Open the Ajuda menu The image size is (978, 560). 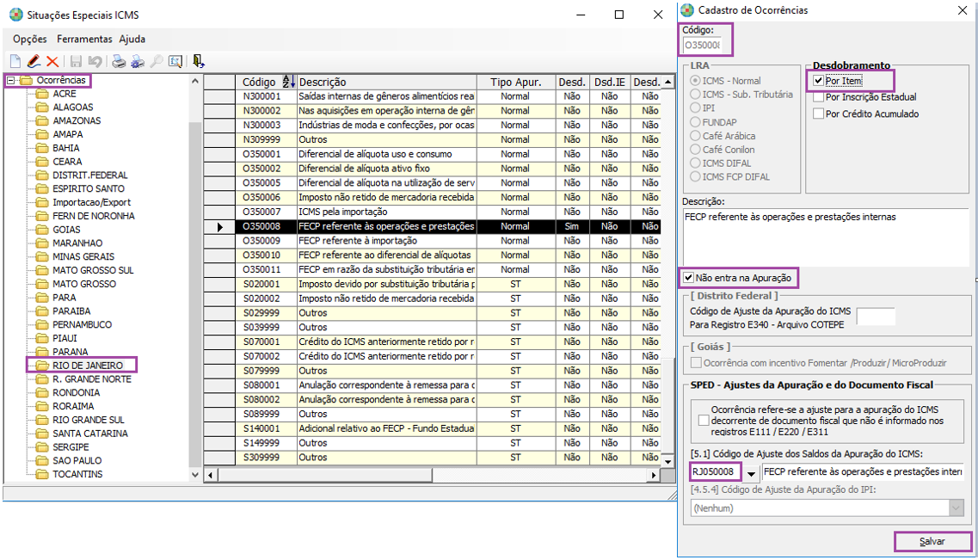[132, 39]
